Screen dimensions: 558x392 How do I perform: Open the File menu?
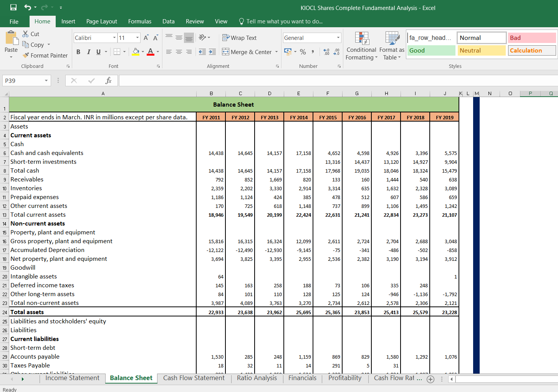(x=14, y=21)
